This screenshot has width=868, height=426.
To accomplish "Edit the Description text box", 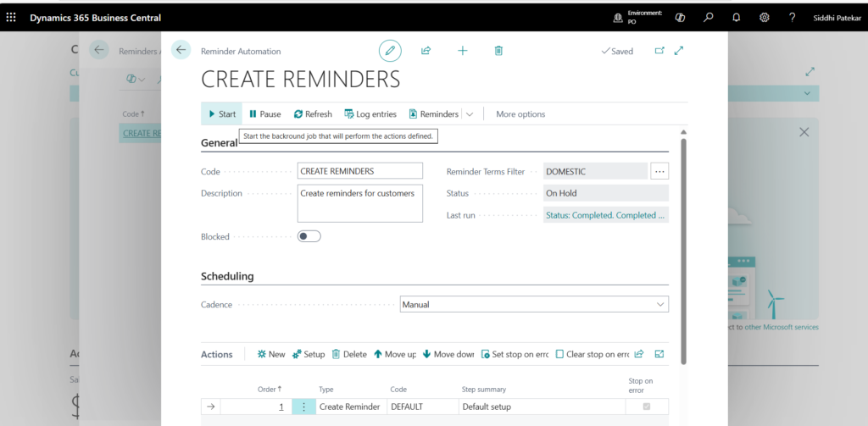I will pos(359,203).
